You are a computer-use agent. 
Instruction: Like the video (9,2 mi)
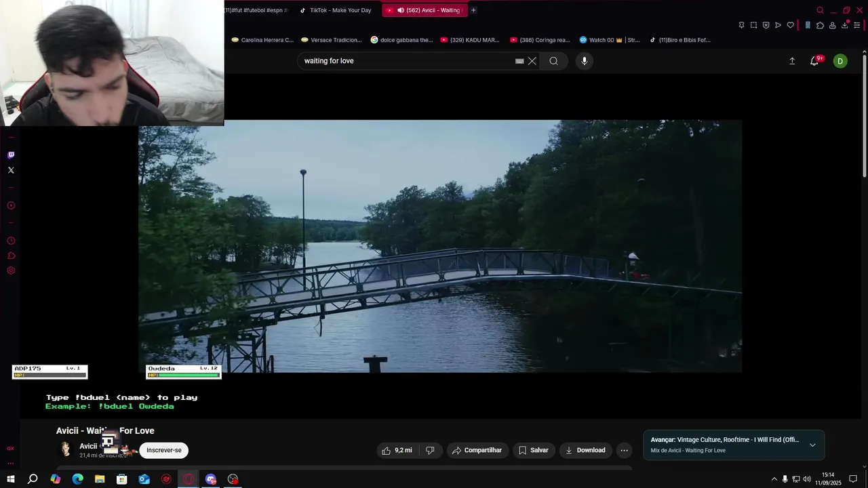point(397,450)
